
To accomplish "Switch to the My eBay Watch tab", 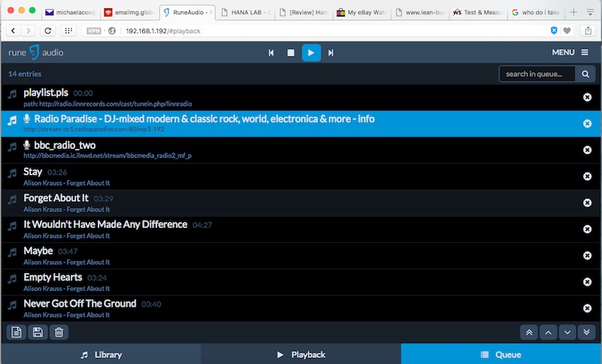I will 362,12.
